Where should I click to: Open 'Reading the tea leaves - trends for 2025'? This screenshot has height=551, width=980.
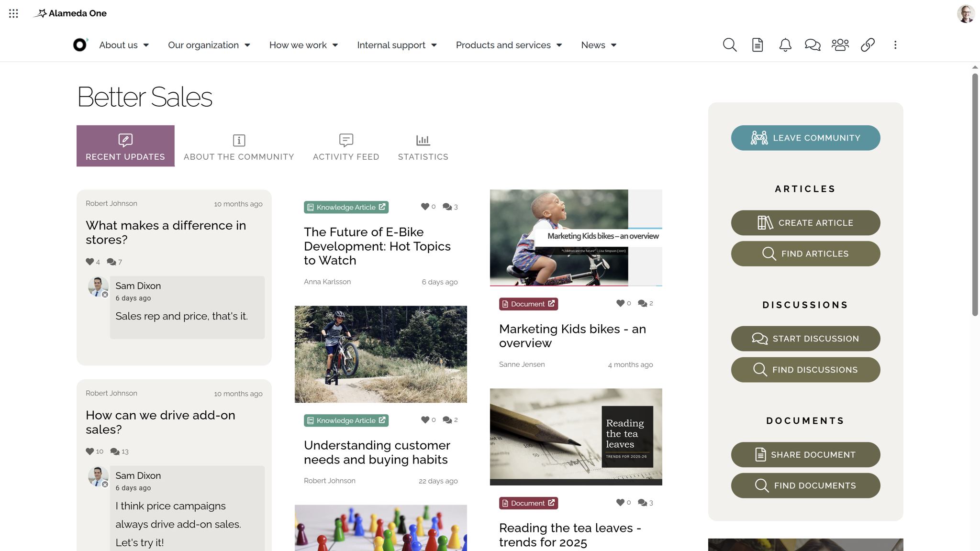(x=570, y=535)
